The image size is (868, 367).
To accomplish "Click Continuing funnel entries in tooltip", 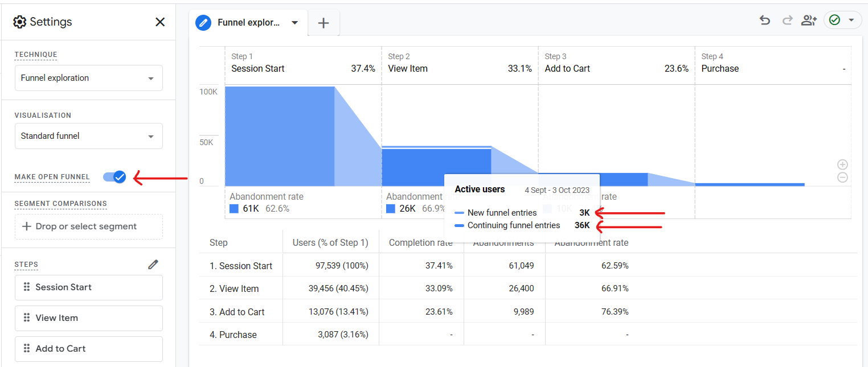I will pos(514,225).
